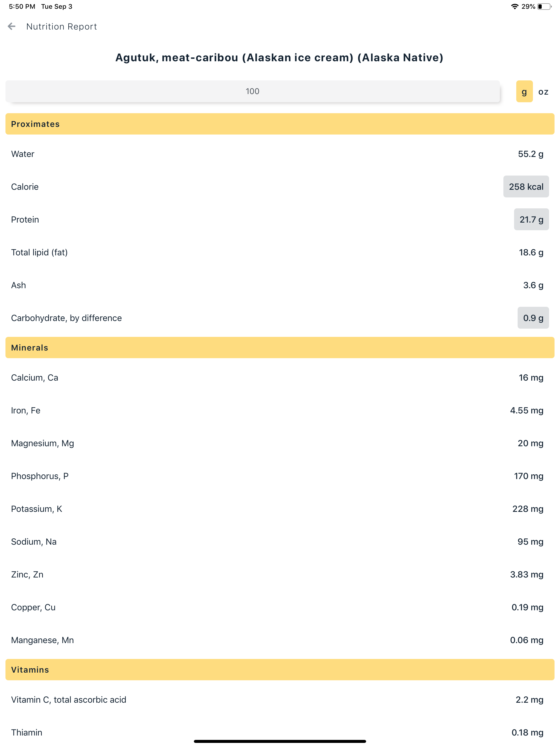The height and width of the screenshot is (747, 560).
Task: Tap the home indicator bar
Action: 280,741
